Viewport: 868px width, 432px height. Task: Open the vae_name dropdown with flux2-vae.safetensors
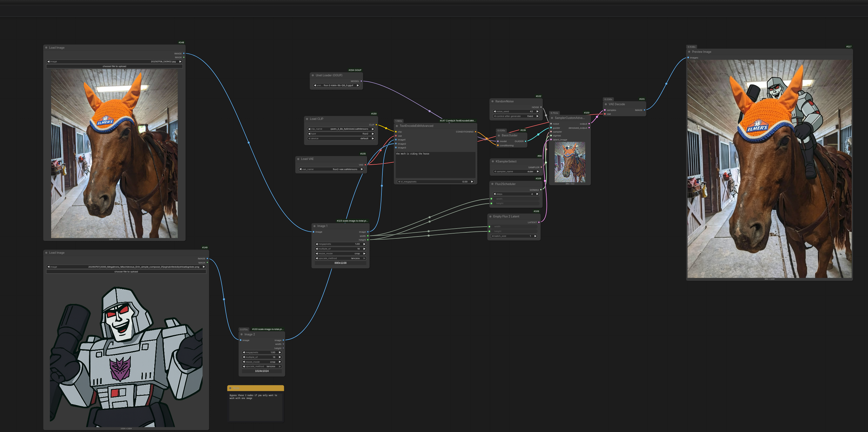click(x=330, y=169)
